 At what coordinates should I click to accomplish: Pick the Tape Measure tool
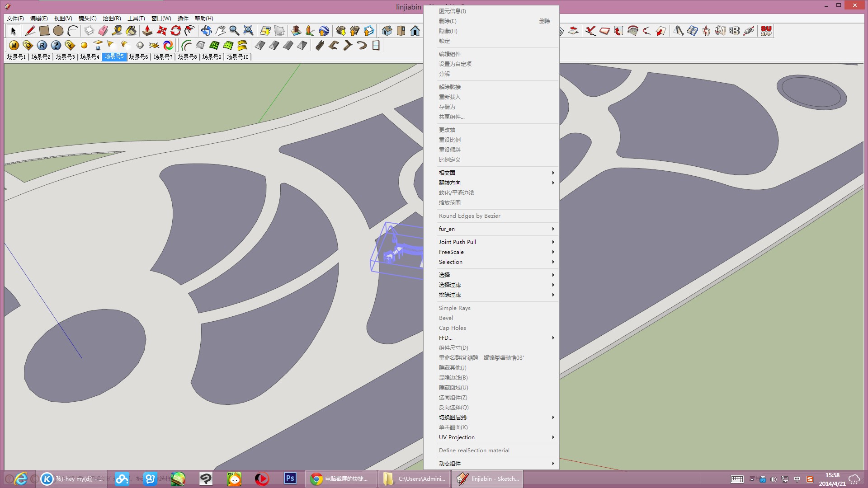117,31
